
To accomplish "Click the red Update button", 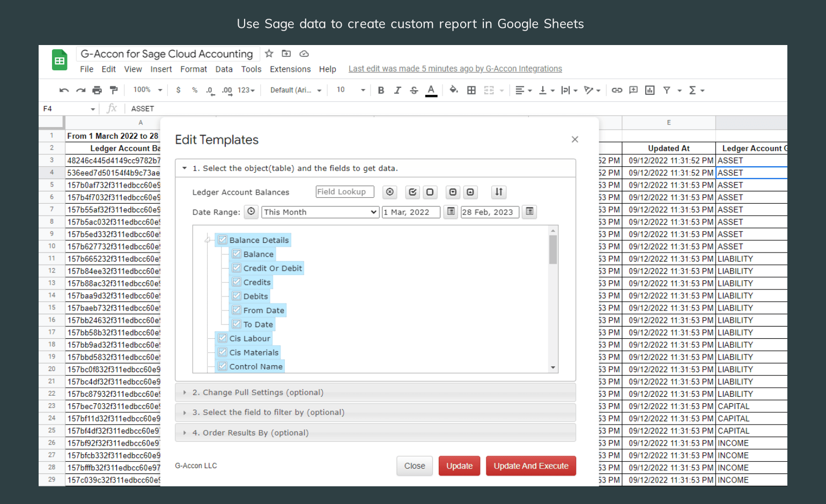I will 460,466.
